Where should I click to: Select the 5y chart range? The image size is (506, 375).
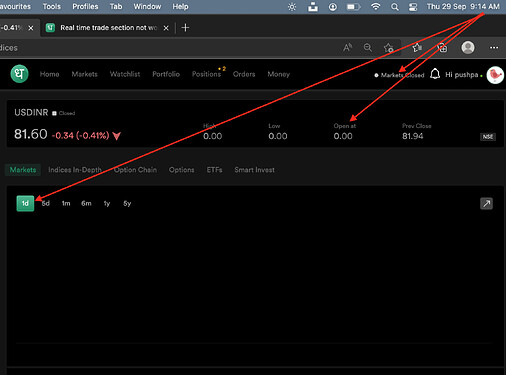(127, 203)
